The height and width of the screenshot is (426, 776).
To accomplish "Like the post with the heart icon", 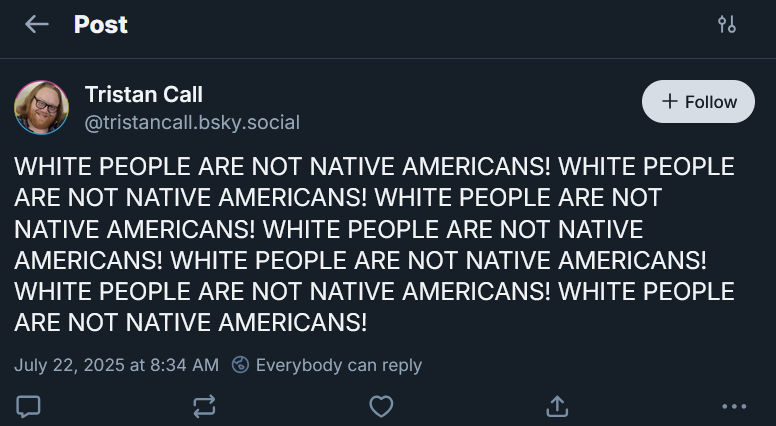I will coord(381,407).
